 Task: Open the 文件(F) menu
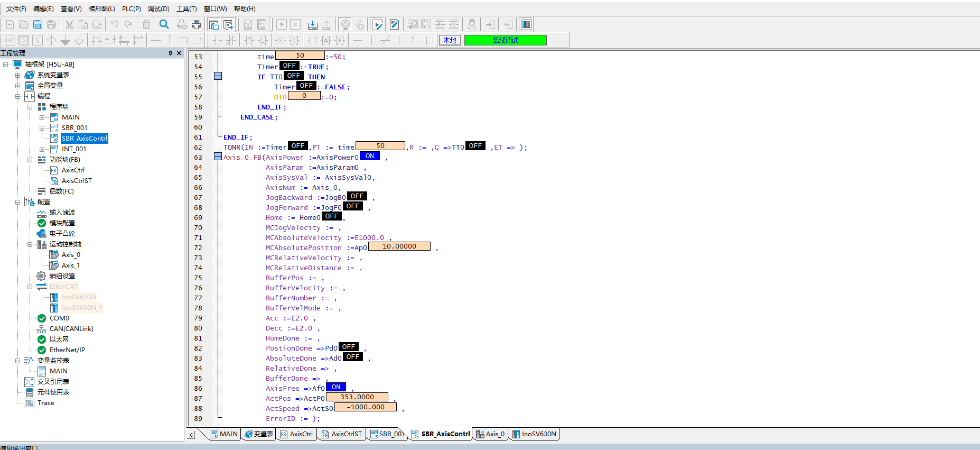click(16, 9)
